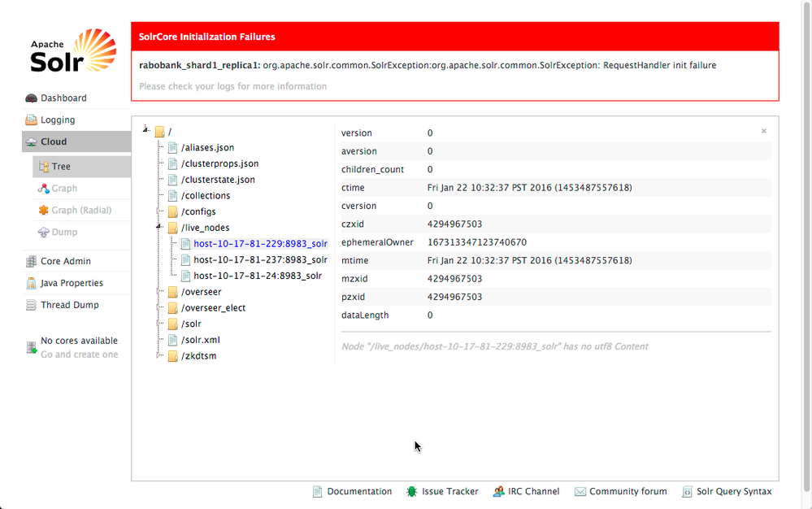Click the No cores available icon

pyautogui.click(x=32, y=347)
